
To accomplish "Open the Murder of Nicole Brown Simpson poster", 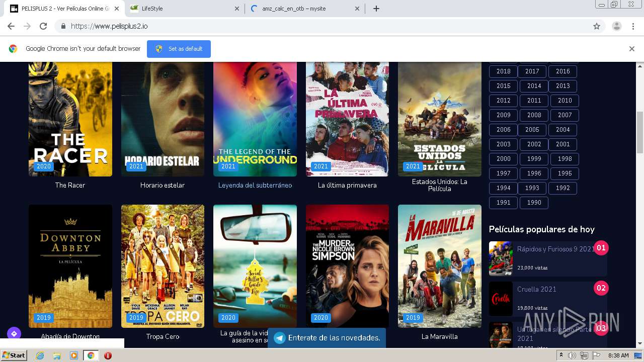I will pos(347,266).
